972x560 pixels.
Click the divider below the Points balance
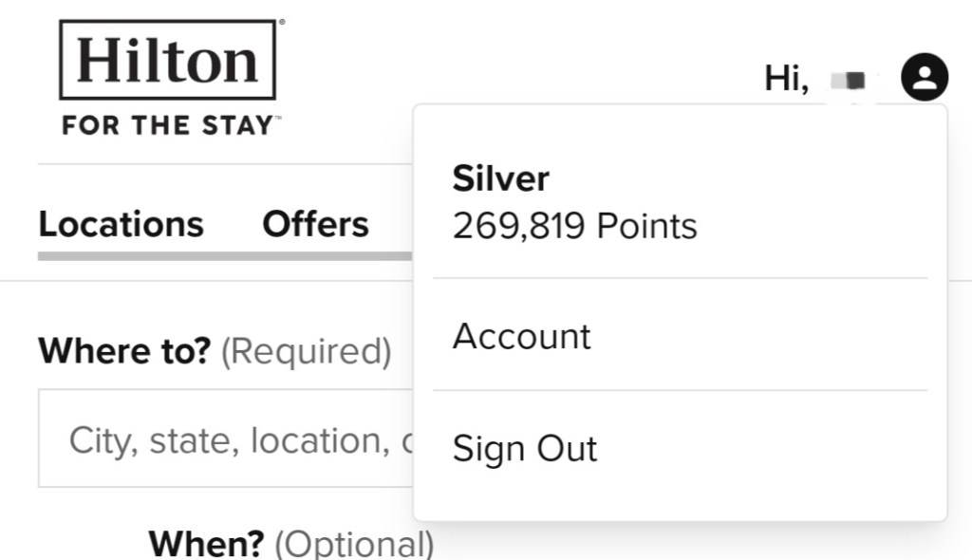point(680,278)
